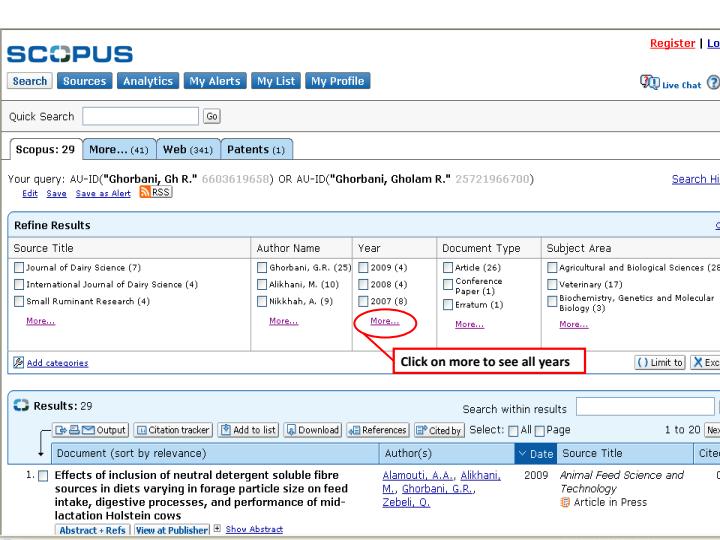Viewport: 720px width, 540px height.
Task: Click the Citation tracker icon
Action: click(142, 430)
